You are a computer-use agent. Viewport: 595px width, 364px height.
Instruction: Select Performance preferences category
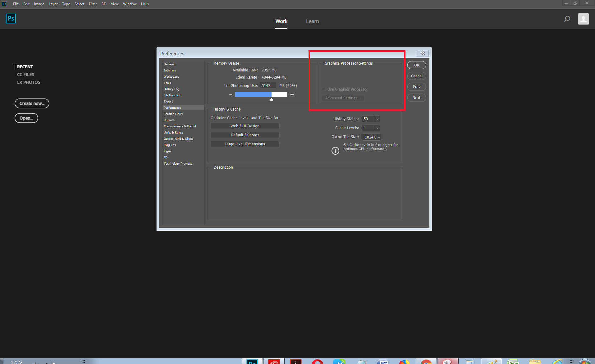(183, 108)
